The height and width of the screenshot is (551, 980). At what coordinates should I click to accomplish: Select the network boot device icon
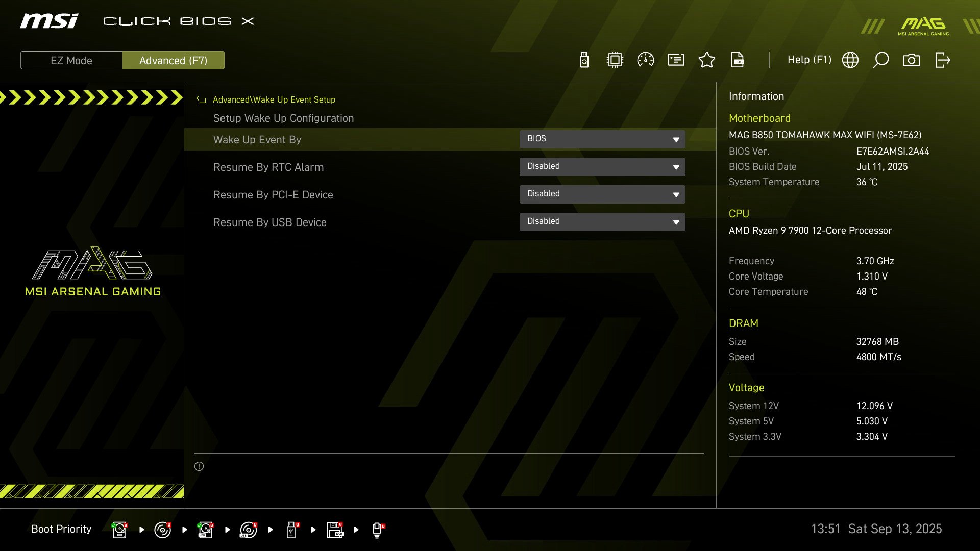[378, 530]
